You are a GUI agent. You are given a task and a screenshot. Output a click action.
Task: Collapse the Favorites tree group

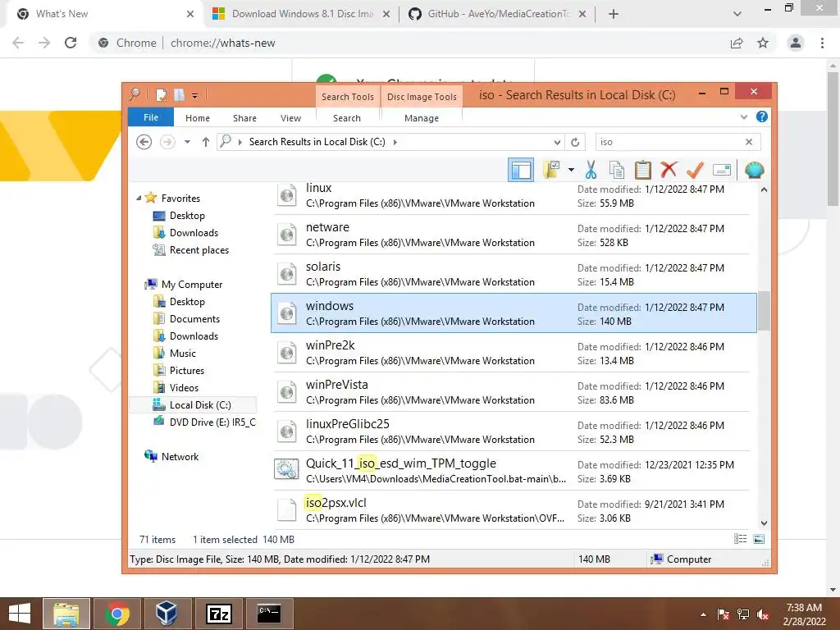(x=139, y=199)
